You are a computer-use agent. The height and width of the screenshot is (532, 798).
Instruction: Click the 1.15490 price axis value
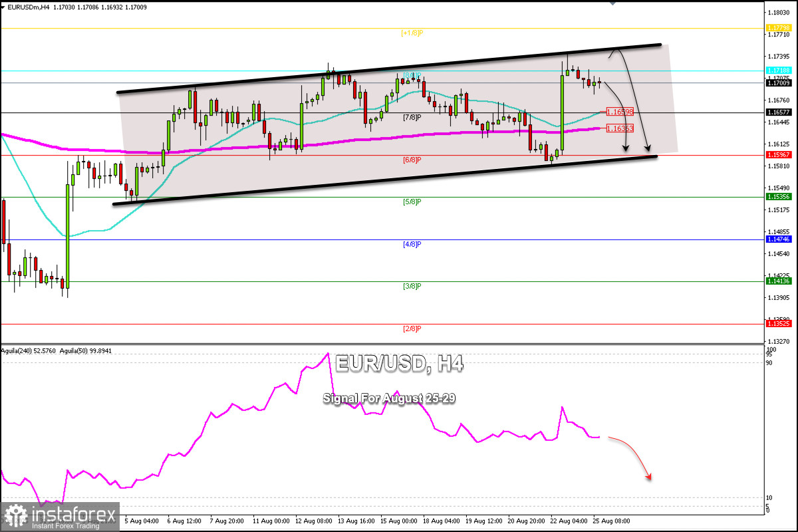pos(778,188)
